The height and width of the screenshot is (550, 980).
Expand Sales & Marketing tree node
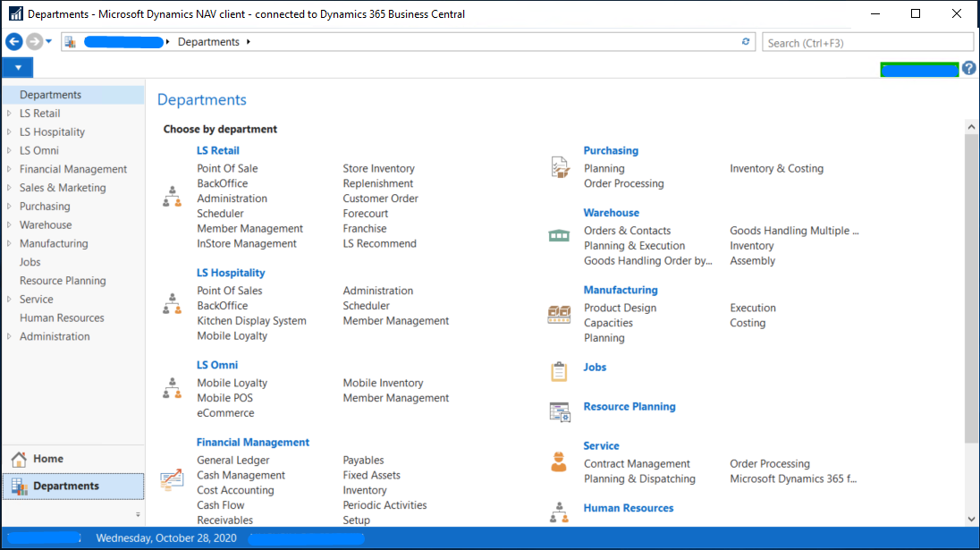pyautogui.click(x=9, y=188)
